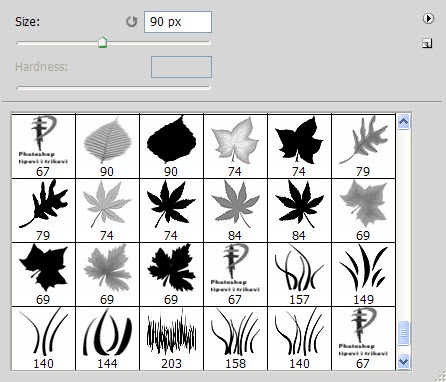Select the light gray Japanese maple brush 74

(107, 210)
